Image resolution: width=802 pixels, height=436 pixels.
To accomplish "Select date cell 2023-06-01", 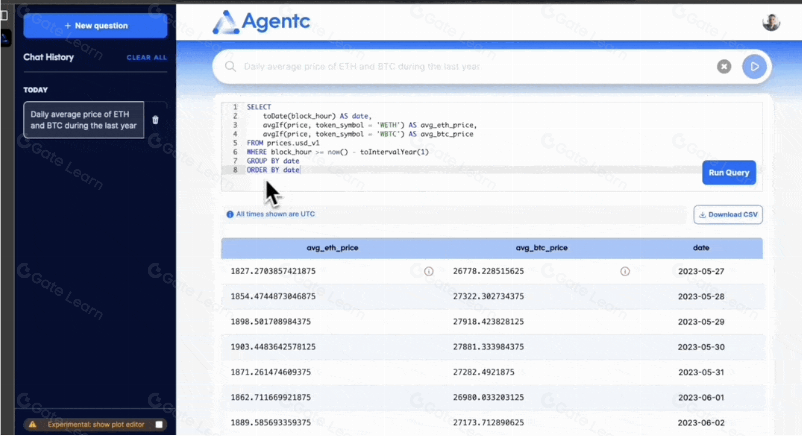I will 701,397.
